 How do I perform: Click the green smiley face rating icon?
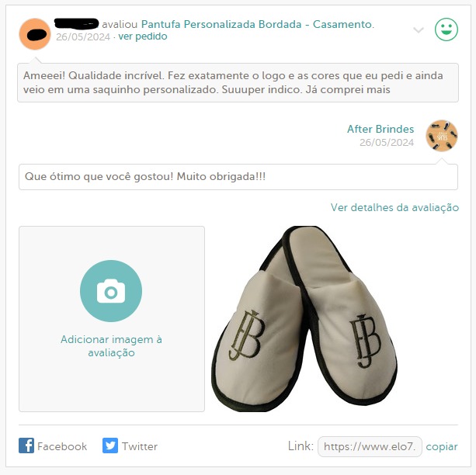point(446,29)
